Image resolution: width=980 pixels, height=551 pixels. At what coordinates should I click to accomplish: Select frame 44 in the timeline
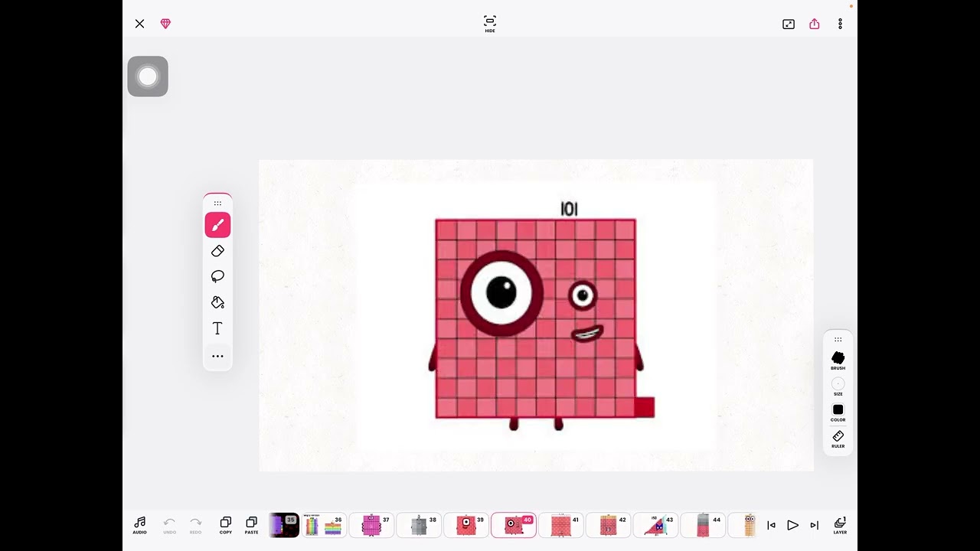pos(704,525)
